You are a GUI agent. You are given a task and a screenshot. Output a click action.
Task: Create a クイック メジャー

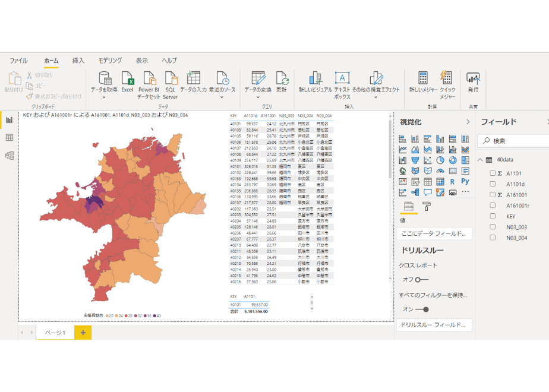[x=447, y=86]
